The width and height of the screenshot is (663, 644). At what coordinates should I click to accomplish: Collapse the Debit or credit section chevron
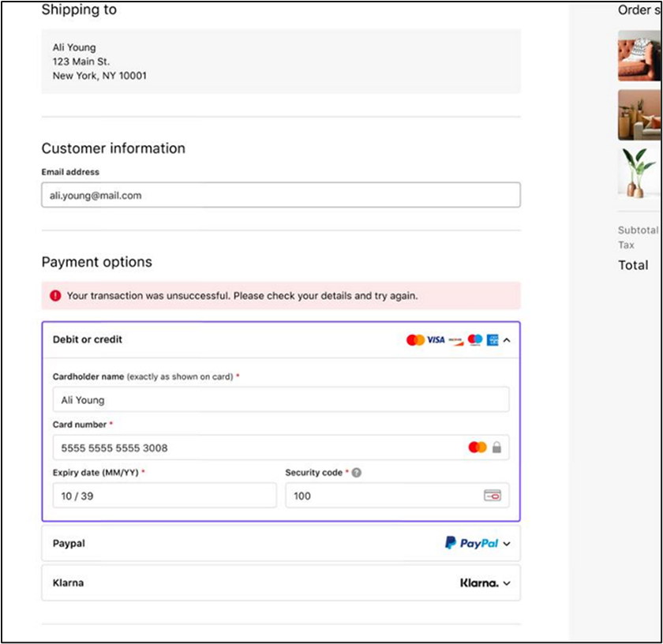(507, 340)
